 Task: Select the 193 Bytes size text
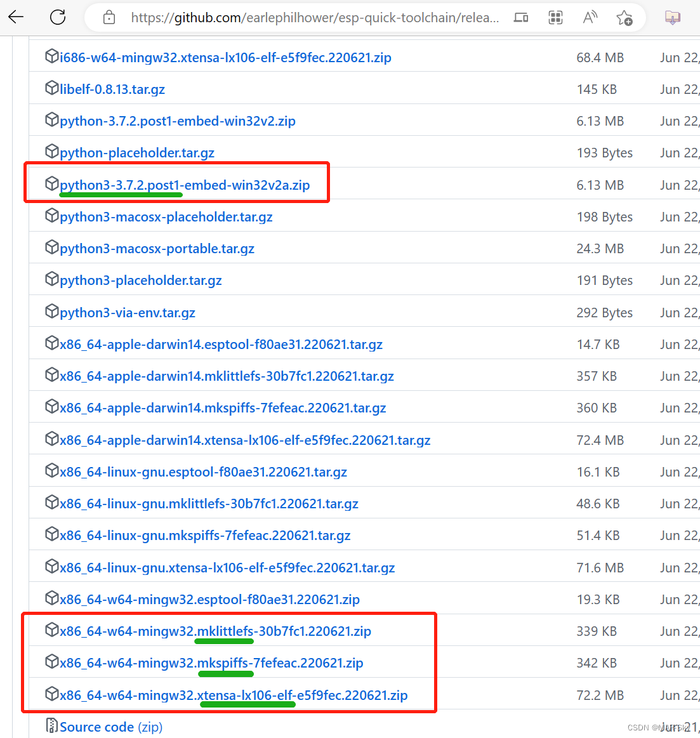604,153
